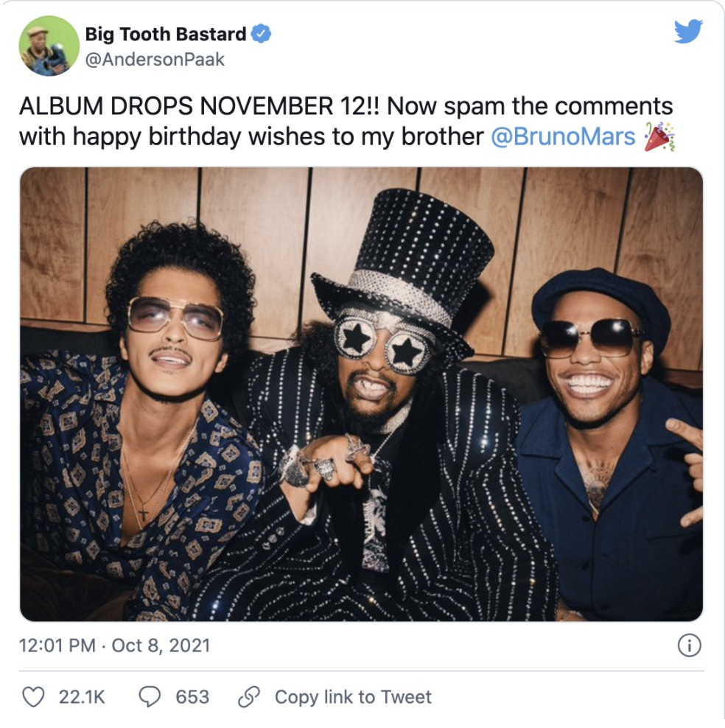This screenshot has height=728, width=725.
Task: Open the profile avatar picture
Action: click(49, 46)
